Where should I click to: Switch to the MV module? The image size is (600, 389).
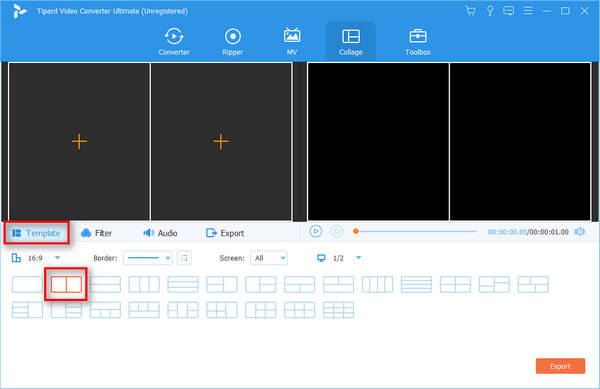[x=292, y=42]
